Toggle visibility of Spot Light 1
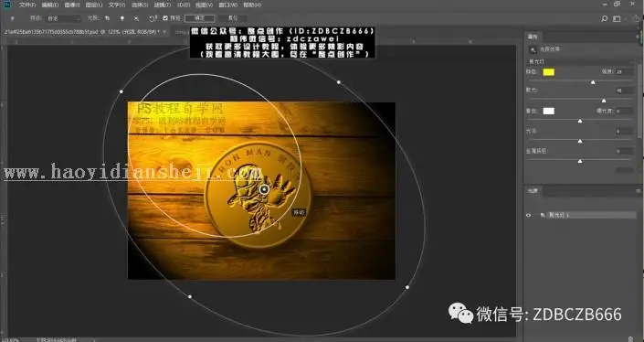The height and width of the screenshot is (342, 644). (529, 215)
